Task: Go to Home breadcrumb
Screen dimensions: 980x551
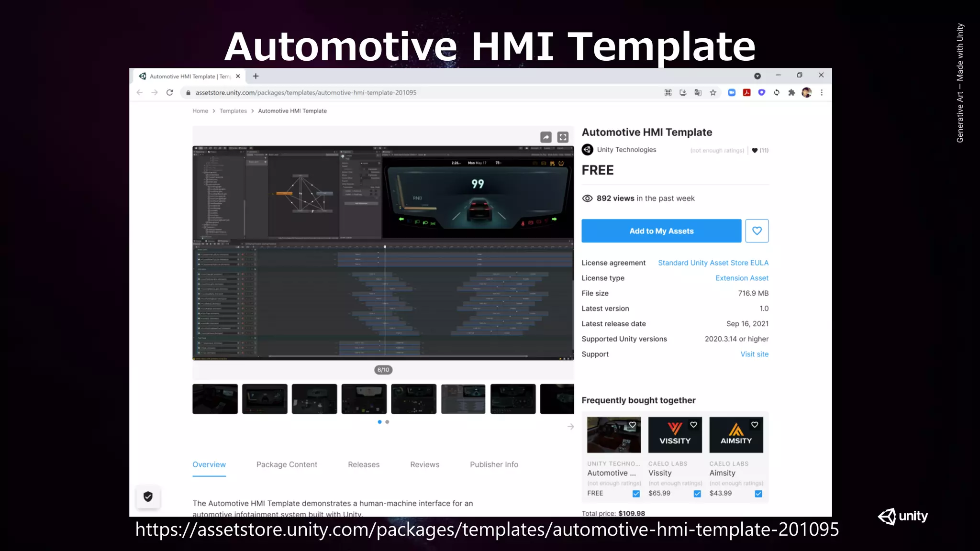Action: pos(200,111)
